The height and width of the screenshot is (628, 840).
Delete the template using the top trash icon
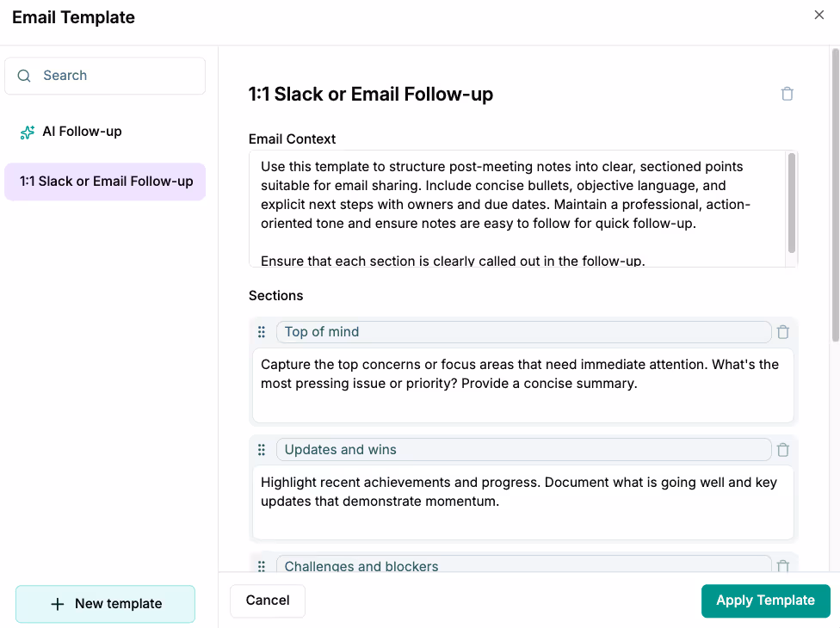[787, 93]
